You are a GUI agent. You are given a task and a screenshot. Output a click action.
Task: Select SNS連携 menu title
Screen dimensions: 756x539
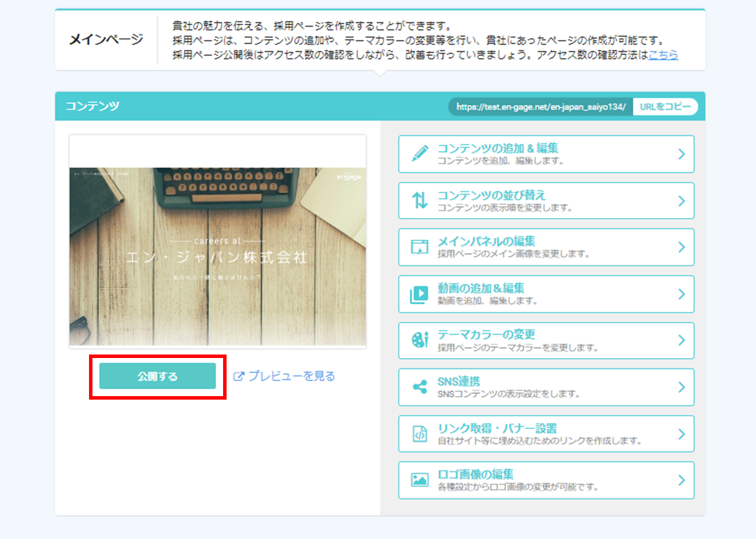tap(459, 381)
